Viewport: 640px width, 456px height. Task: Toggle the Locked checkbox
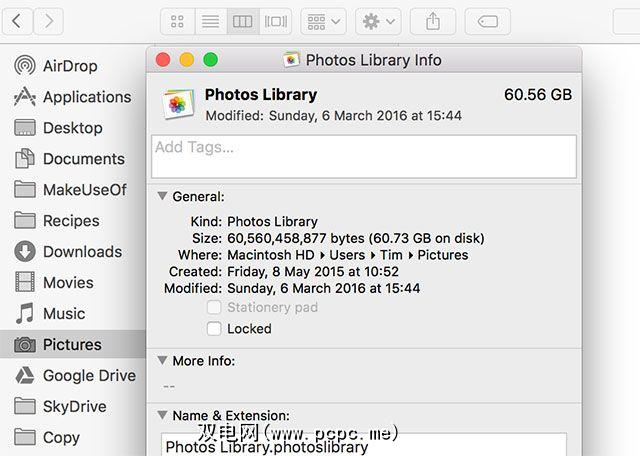pyautogui.click(x=213, y=328)
